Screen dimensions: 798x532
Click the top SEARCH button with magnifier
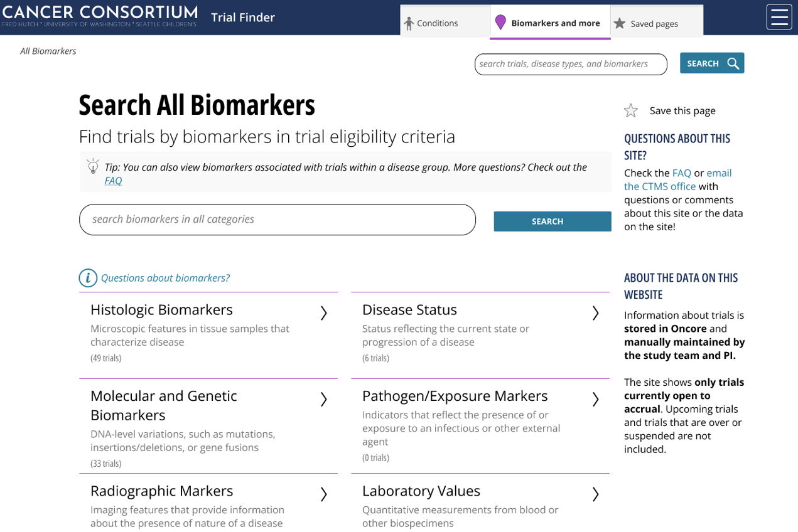[x=711, y=63]
